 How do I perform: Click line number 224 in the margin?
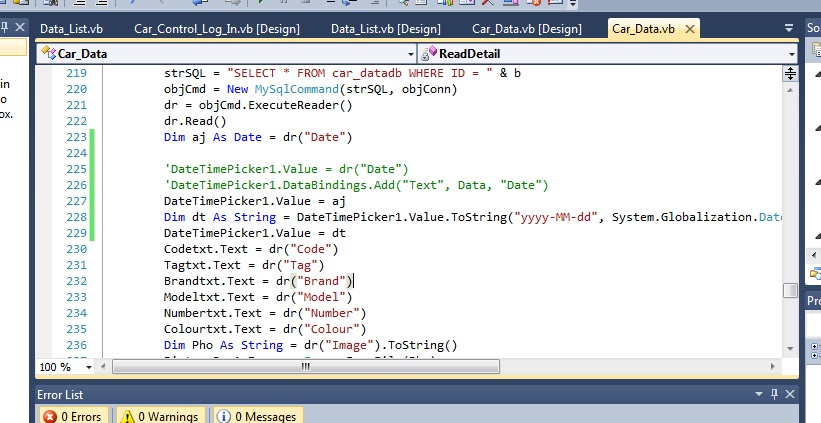(x=76, y=153)
